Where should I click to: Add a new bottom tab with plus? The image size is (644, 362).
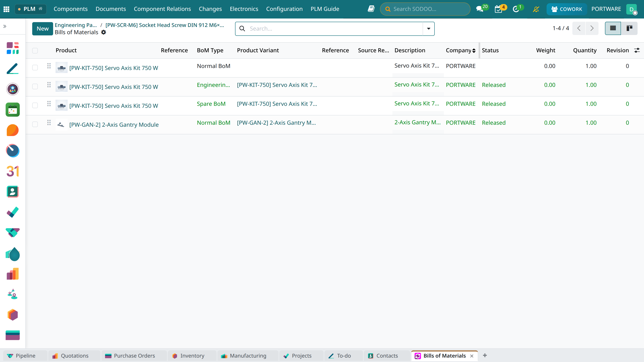click(x=485, y=355)
